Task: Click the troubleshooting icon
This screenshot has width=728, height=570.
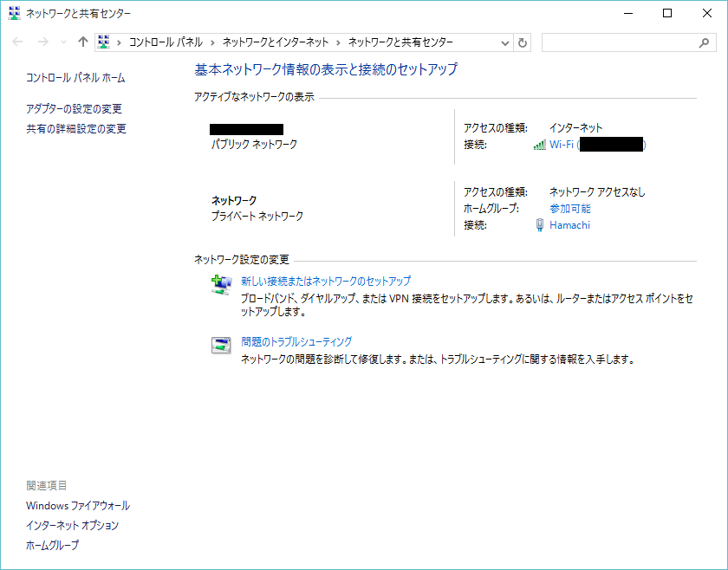Action: tap(222, 345)
